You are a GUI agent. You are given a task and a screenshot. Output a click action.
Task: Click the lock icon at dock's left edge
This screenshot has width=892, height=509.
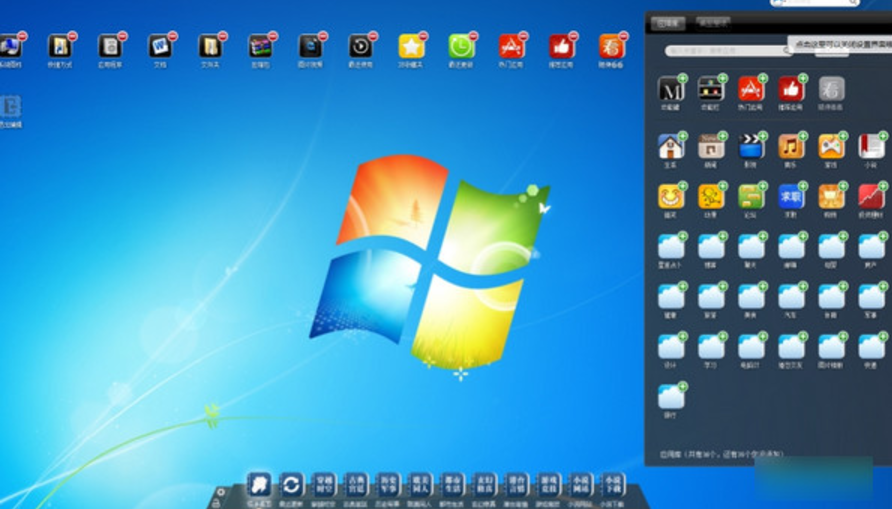pos(216,503)
